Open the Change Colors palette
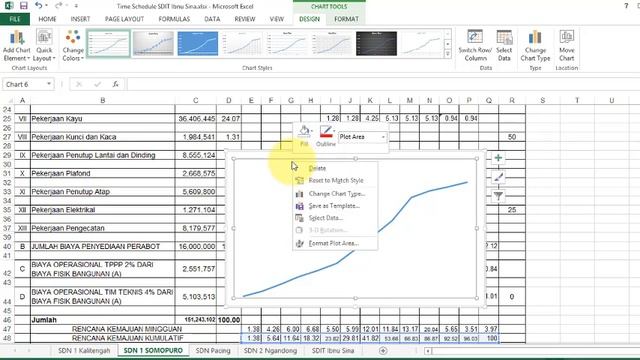 click(x=73, y=46)
